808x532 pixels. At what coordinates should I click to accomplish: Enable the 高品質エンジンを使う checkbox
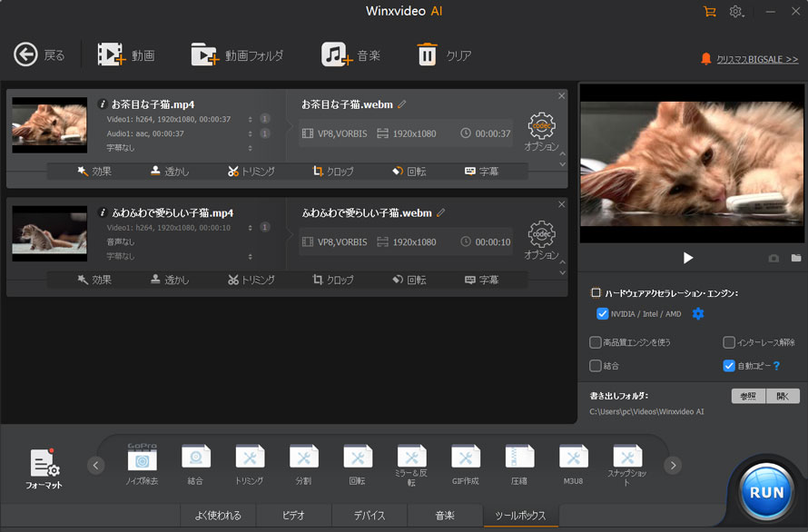(x=596, y=343)
